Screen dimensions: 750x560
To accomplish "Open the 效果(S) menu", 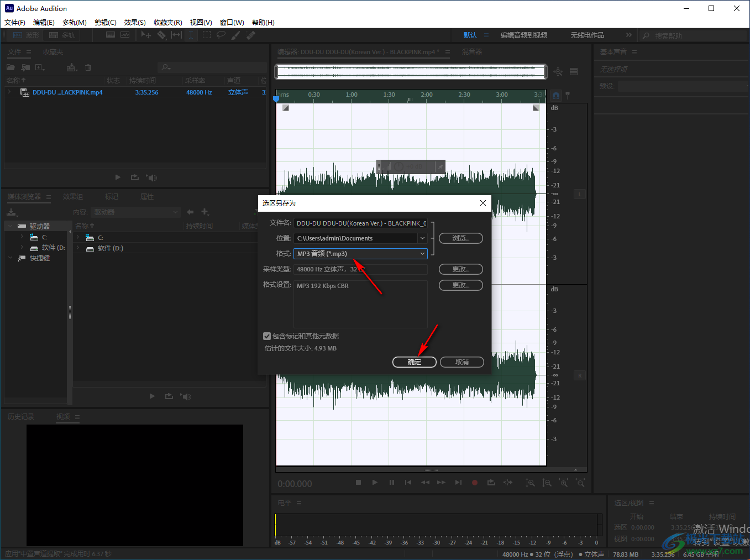I will pos(135,23).
